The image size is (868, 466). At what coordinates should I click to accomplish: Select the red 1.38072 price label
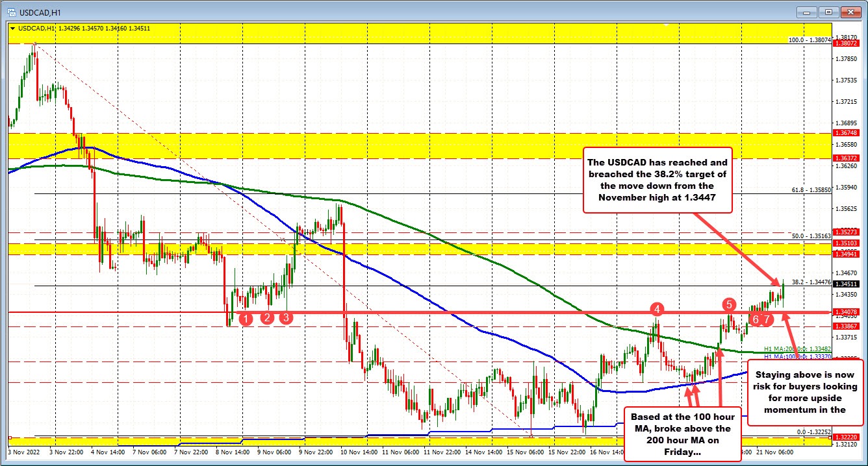(847, 45)
